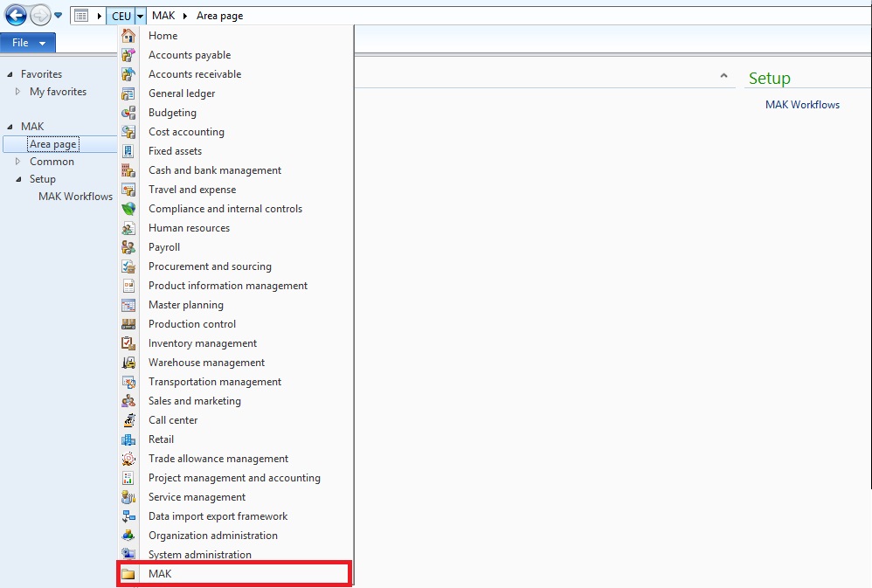Screen dimensions: 872x588
Task: Click the MAK folder icon in menu
Action: click(128, 574)
